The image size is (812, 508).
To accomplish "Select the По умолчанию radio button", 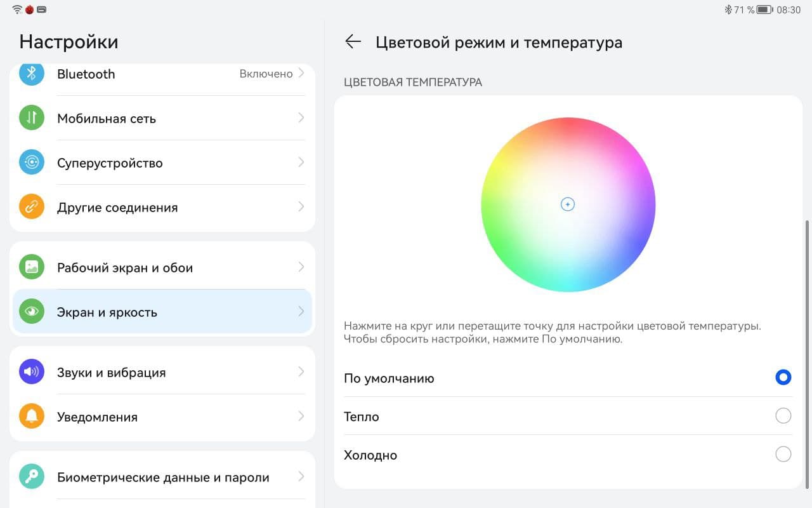I will tap(783, 378).
